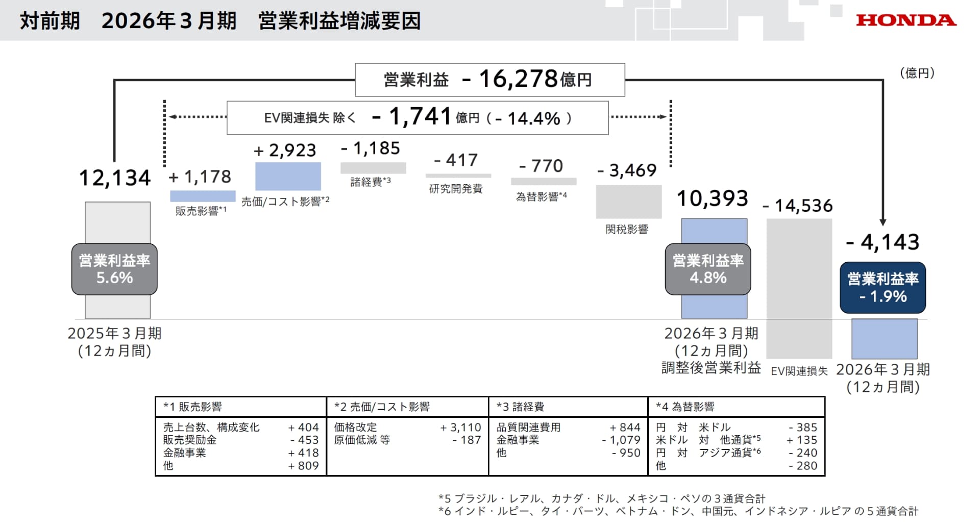Click the *6 インド・ルピー footnote

(678, 511)
